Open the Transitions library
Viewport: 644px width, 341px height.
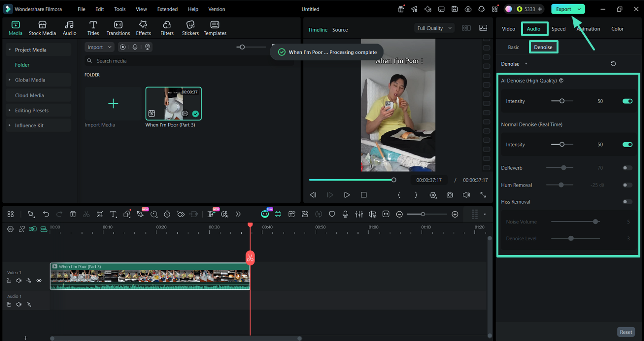[x=118, y=28]
